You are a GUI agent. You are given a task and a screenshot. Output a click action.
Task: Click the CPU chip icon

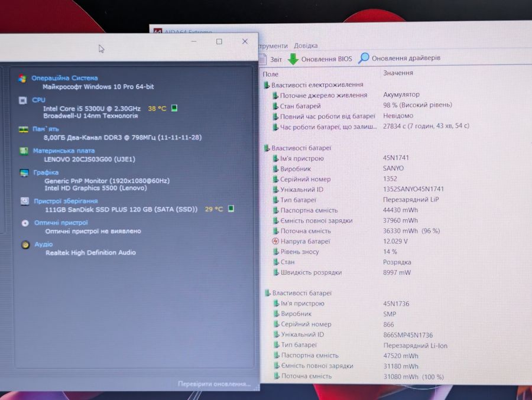click(x=22, y=100)
